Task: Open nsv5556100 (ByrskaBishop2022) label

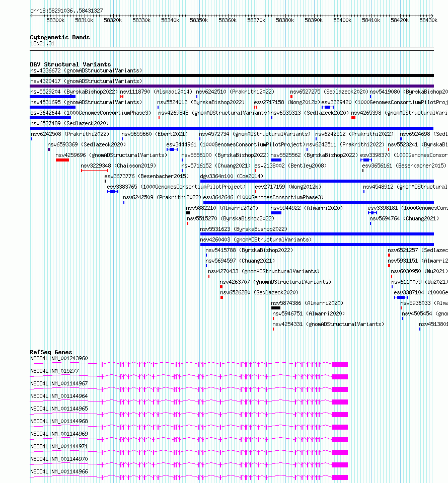Action: click(x=225, y=155)
